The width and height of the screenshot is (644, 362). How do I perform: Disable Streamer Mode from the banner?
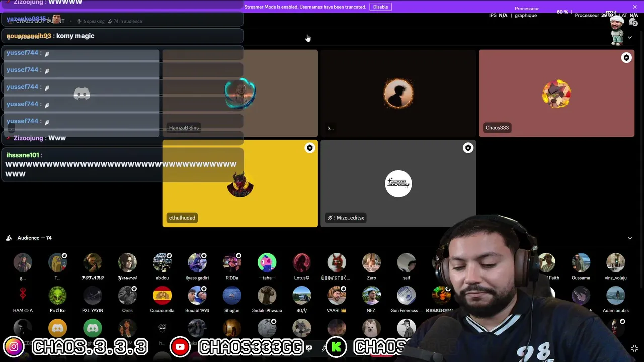[380, 7]
